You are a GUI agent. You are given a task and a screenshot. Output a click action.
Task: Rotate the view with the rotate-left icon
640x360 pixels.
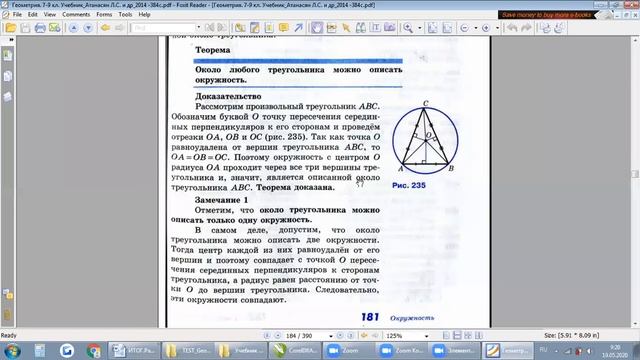(545, 28)
